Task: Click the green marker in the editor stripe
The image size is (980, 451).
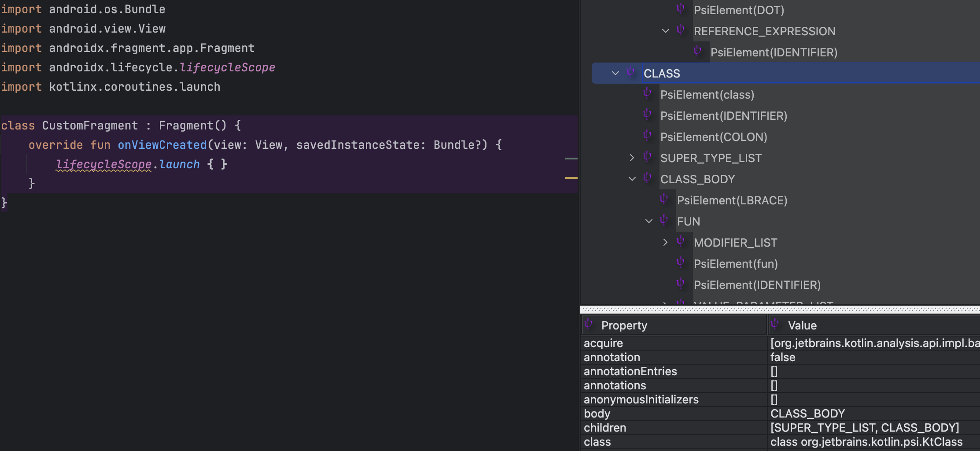Action: (571, 158)
